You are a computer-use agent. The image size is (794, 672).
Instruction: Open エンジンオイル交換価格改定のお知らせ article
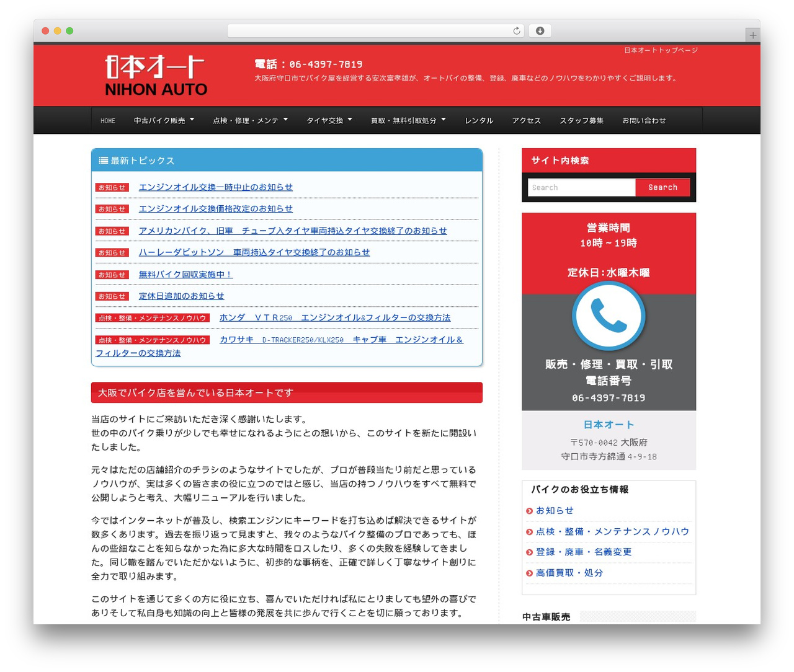pyautogui.click(x=216, y=209)
